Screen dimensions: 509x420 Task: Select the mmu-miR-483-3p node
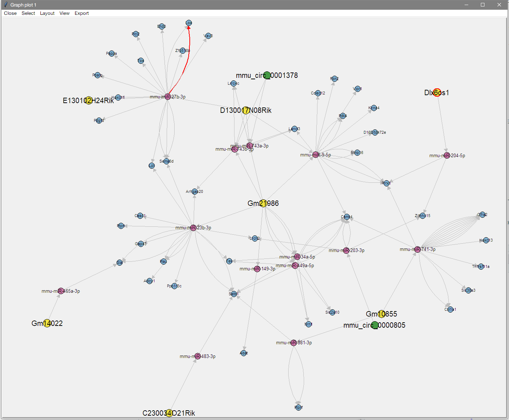198,356
